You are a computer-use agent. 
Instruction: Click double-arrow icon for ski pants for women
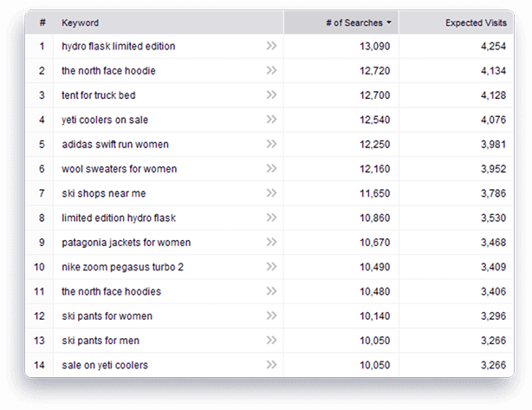pos(271,316)
